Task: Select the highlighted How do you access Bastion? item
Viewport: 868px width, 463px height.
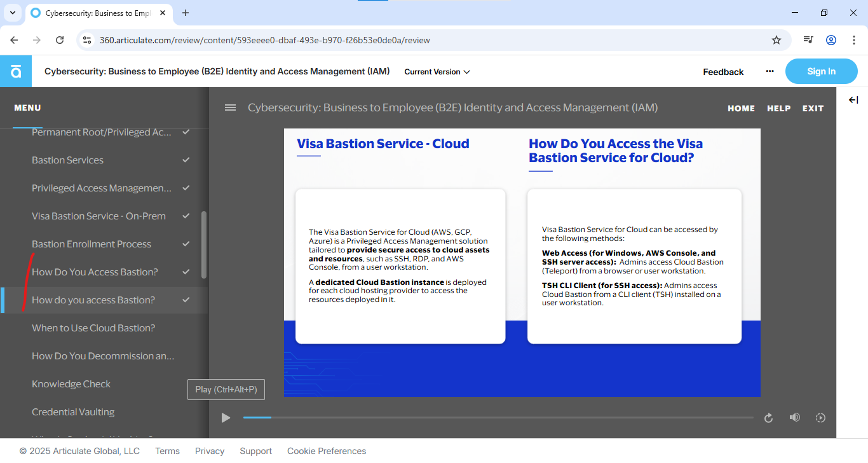Action: pyautogui.click(x=104, y=300)
